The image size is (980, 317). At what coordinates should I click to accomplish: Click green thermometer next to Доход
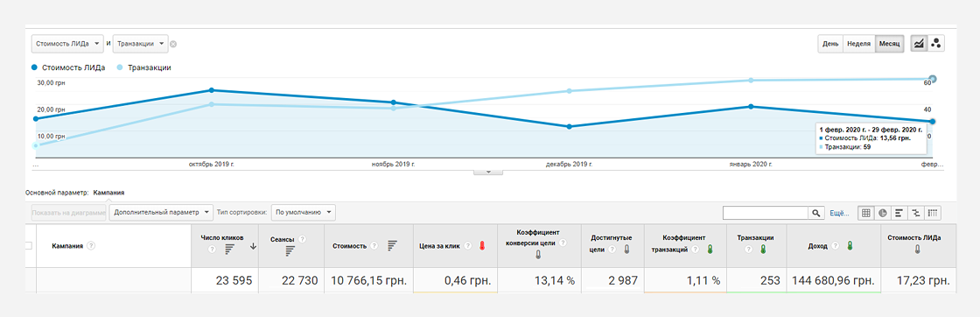click(850, 246)
